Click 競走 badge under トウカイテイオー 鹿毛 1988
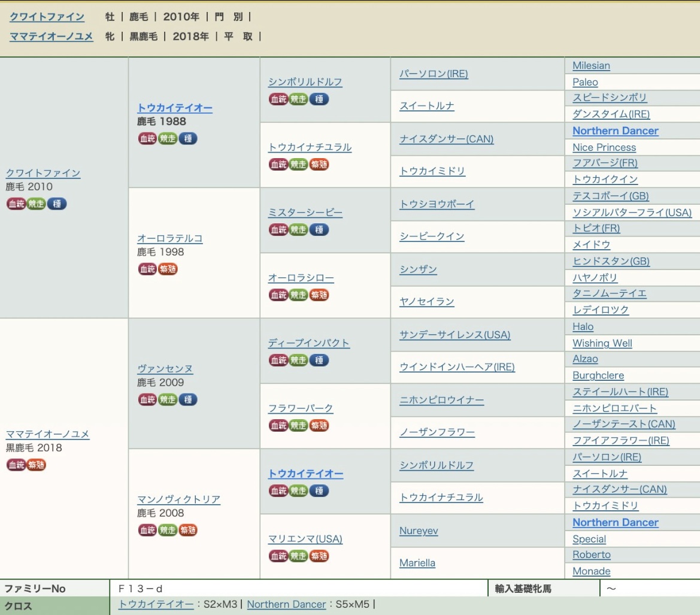700x615 pixels. pyautogui.click(x=168, y=138)
